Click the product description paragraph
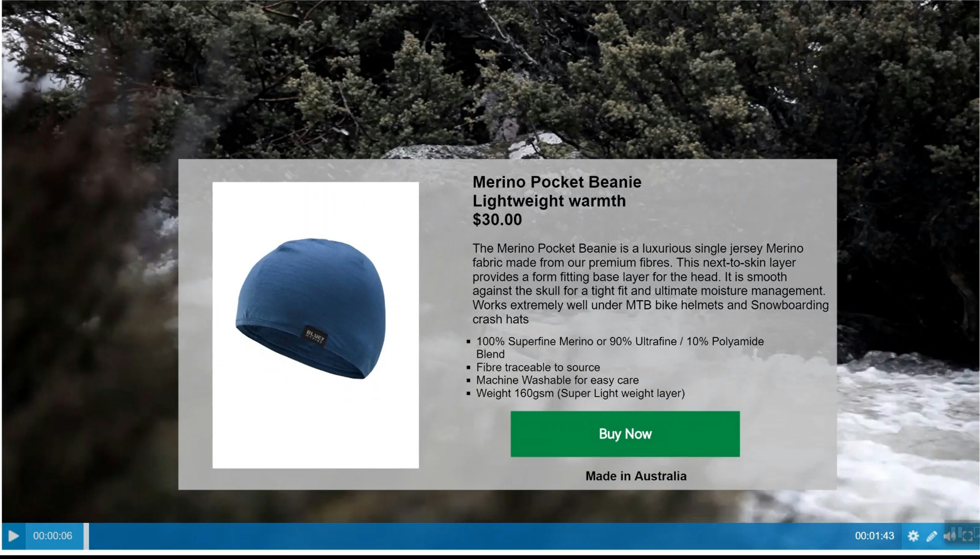This screenshot has width=980, height=559. click(x=650, y=284)
